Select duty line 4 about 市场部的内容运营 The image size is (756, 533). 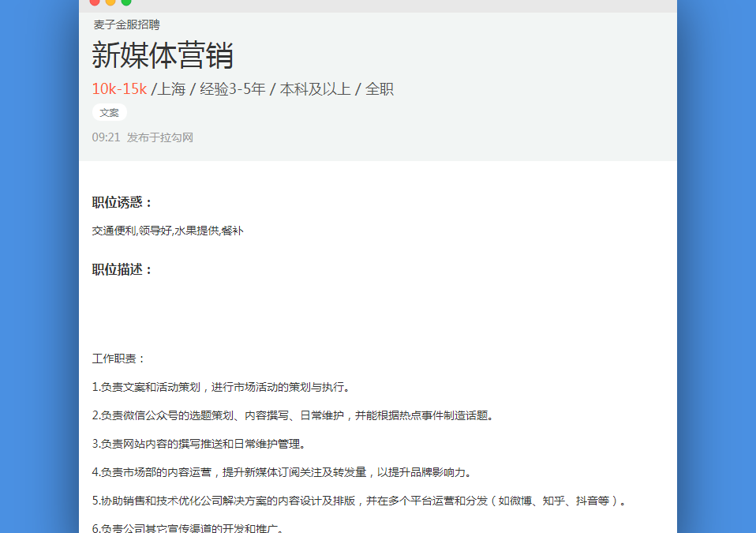[282, 472]
